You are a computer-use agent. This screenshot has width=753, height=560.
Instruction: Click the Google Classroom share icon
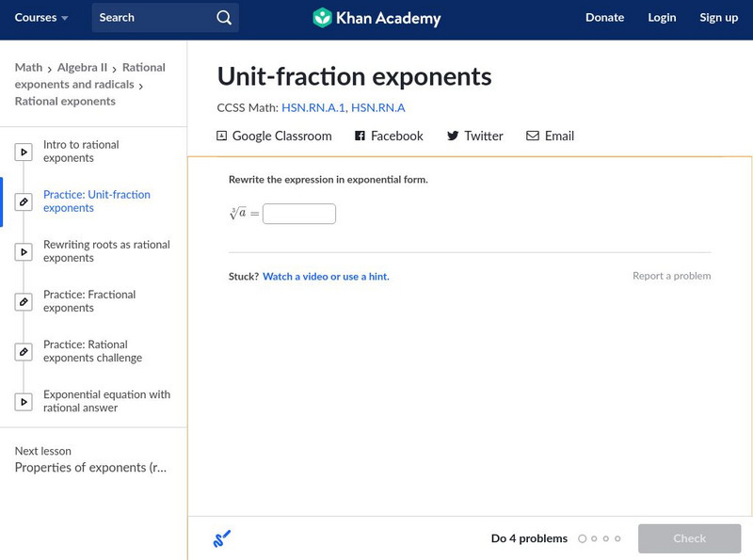pos(222,136)
